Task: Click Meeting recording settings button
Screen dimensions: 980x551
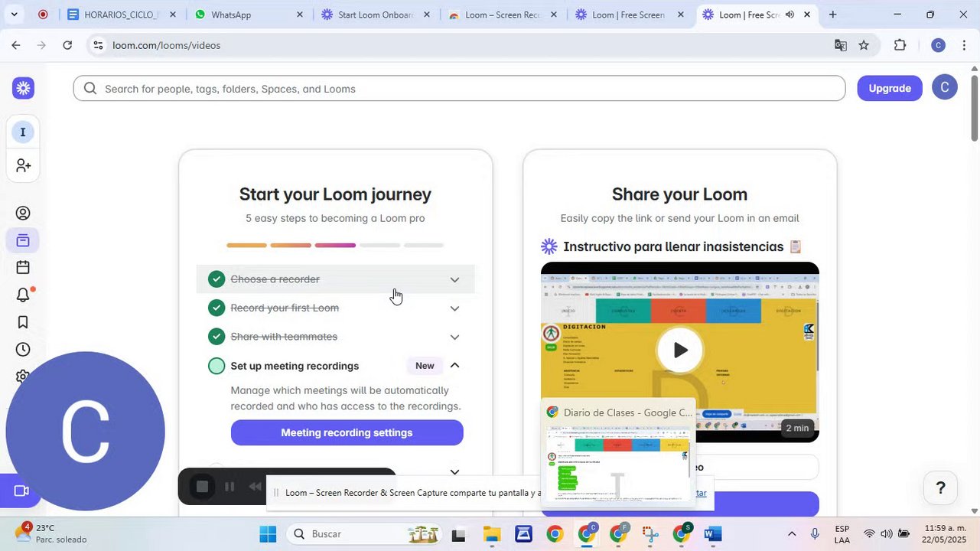Action: (x=347, y=432)
